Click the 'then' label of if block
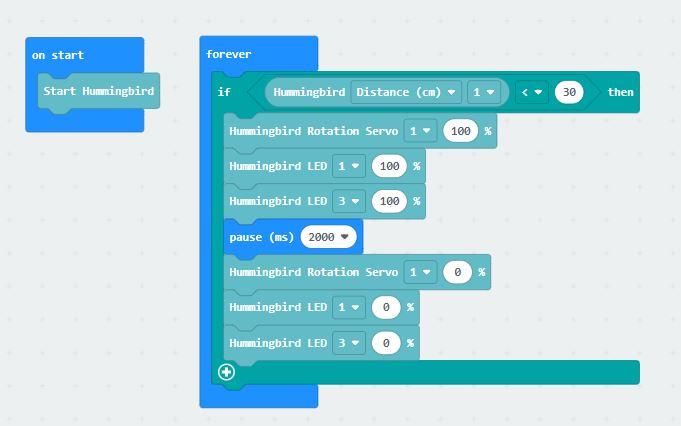 pyautogui.click(x=620, y=92)
